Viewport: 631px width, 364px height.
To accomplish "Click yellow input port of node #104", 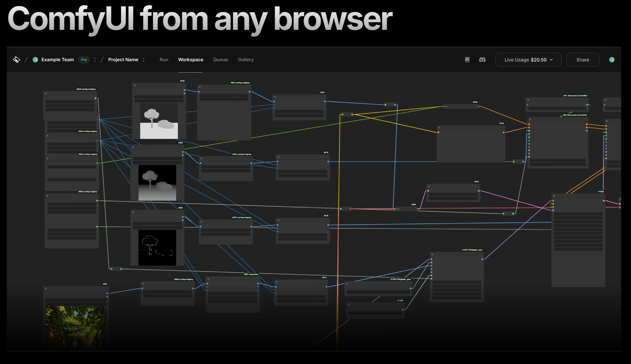I will (x=438, y=133).
